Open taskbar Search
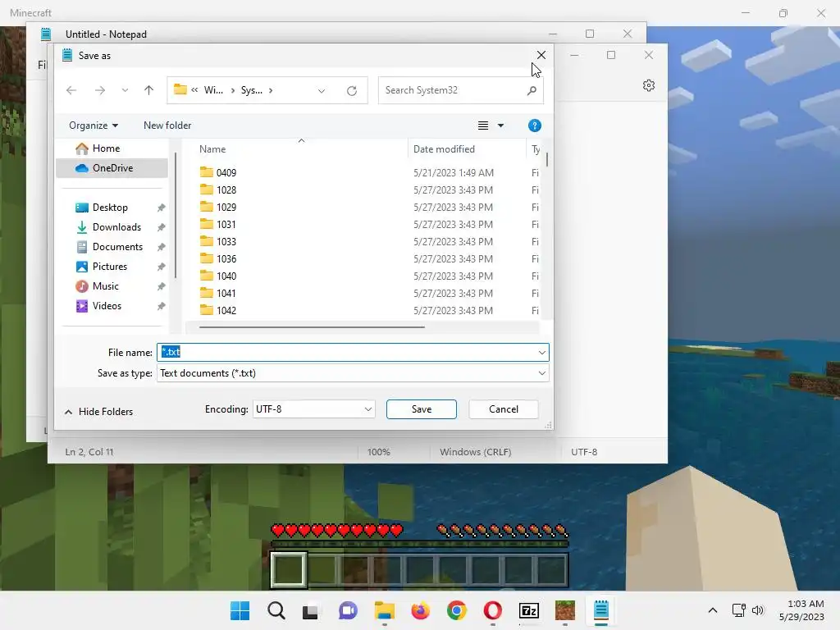The image size is (840, 630). click(276, 610)
